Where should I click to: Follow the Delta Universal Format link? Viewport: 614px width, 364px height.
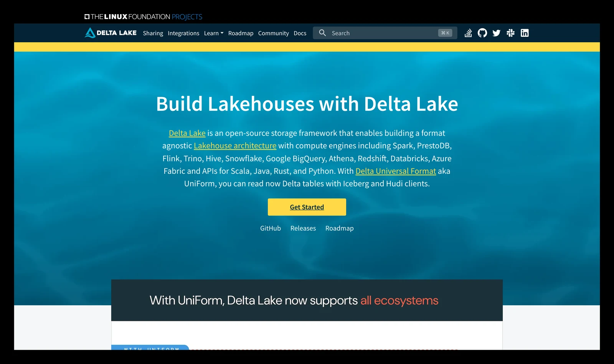coord(396,171)
